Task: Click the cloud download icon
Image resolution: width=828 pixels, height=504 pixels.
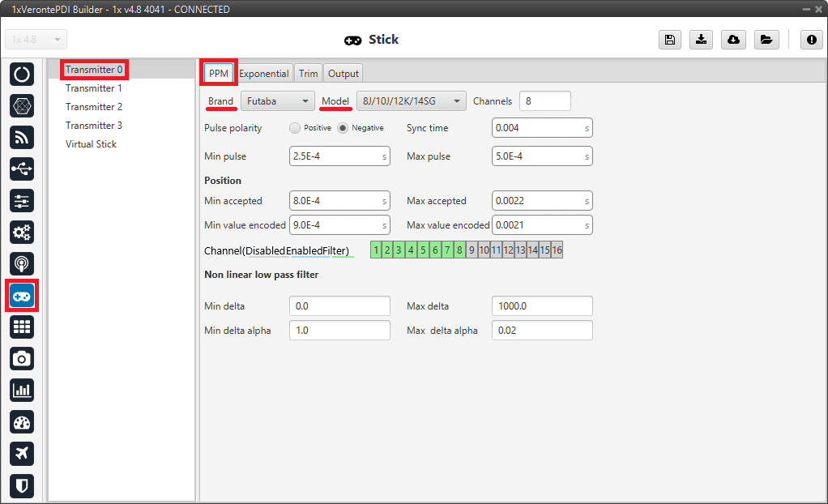Action: coord(733,40)
